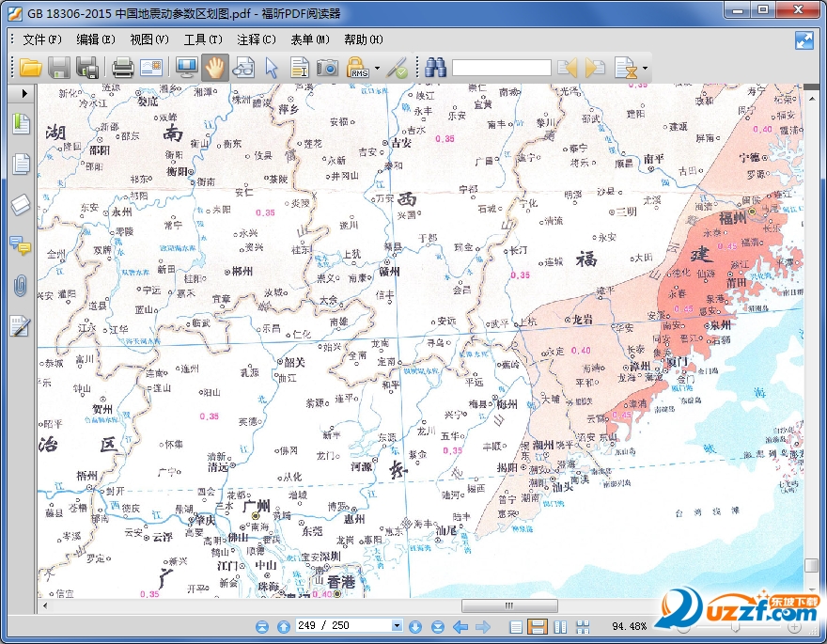Click inside the find text field

click(x=502, y=68)
